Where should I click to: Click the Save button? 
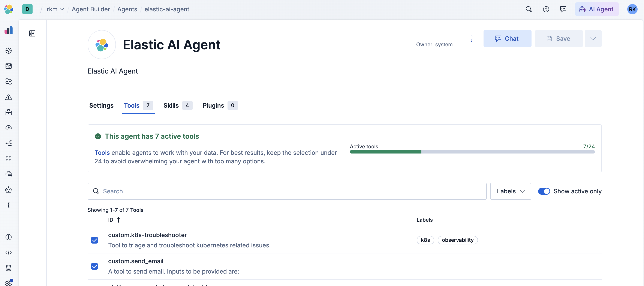[x=559, y=39]
